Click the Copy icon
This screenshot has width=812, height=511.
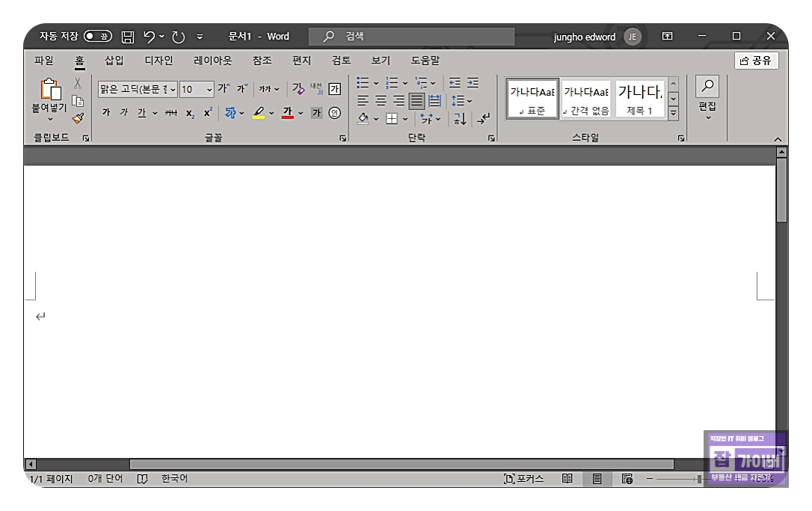(x=78, y=100)
